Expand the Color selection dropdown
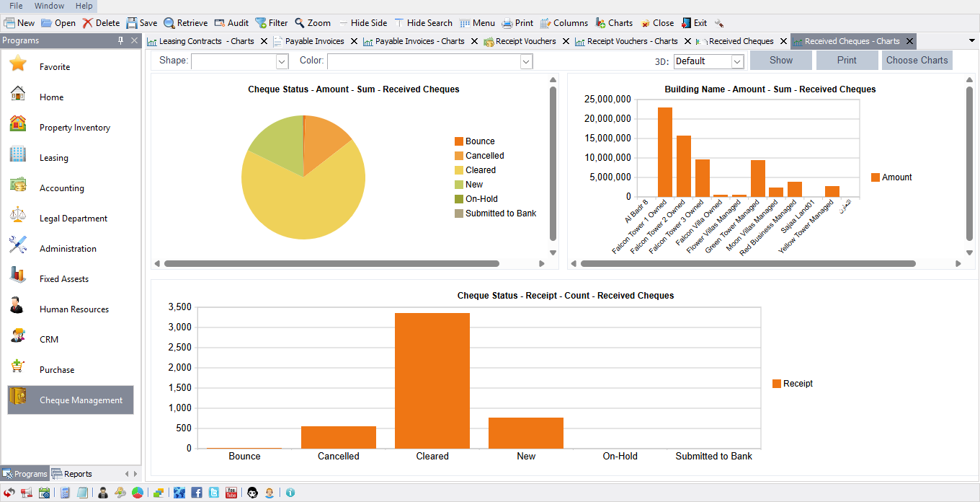980x502 pixels. click(526, 61)
